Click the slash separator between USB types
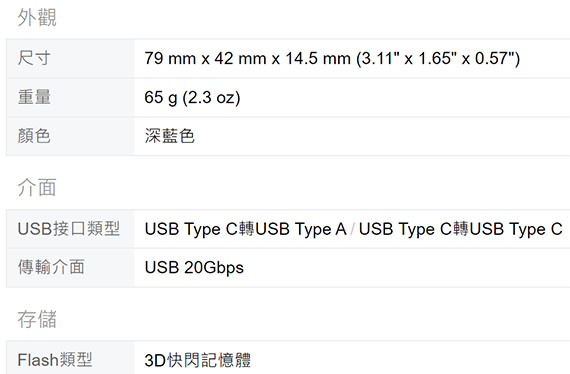The width and height of the screenshot is (570, 374). [353, 229]
